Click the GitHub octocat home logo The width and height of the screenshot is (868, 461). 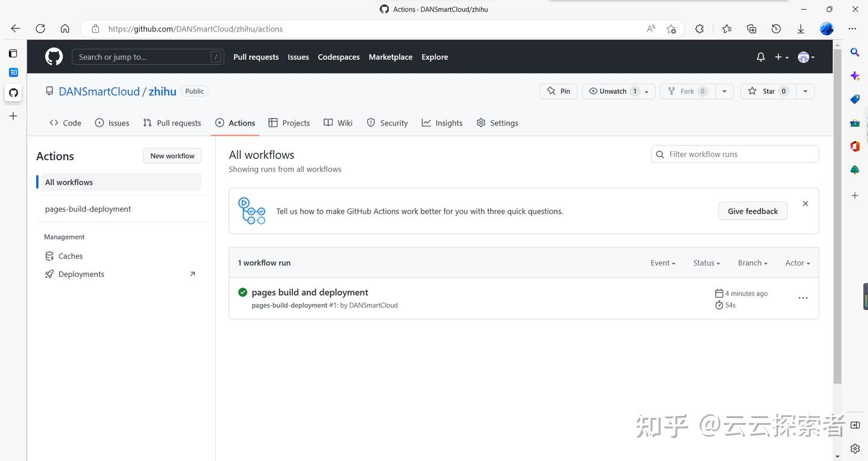[53, 56]
